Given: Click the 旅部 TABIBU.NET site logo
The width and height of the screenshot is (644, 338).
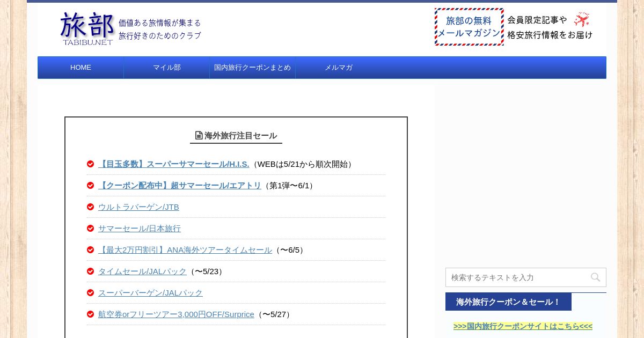Looking at the screenshot, I should pyautogui.click(x=87, y=28).
